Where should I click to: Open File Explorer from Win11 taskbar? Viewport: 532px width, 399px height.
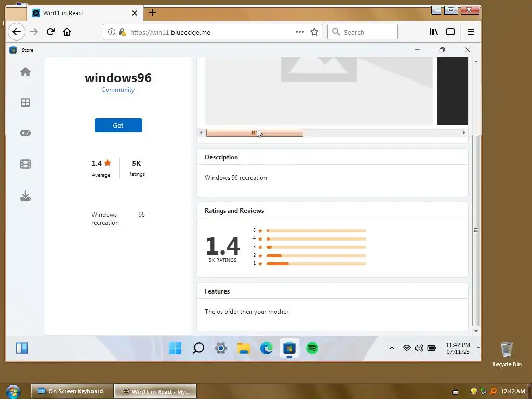tap(244, 348)
